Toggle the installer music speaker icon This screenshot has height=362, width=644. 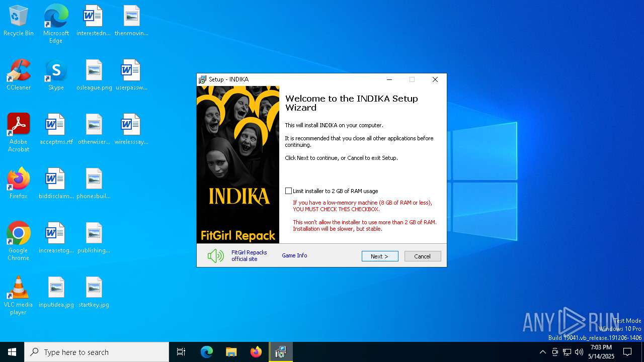216,256
